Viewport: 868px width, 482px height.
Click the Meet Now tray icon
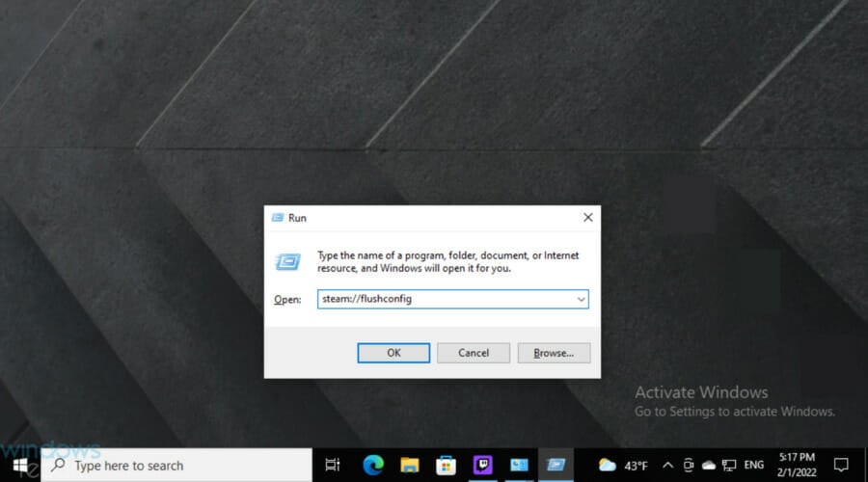pos(688,466)
